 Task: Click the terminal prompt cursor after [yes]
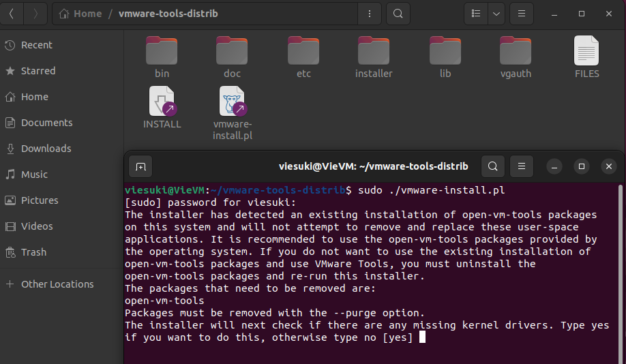point(422,337)
